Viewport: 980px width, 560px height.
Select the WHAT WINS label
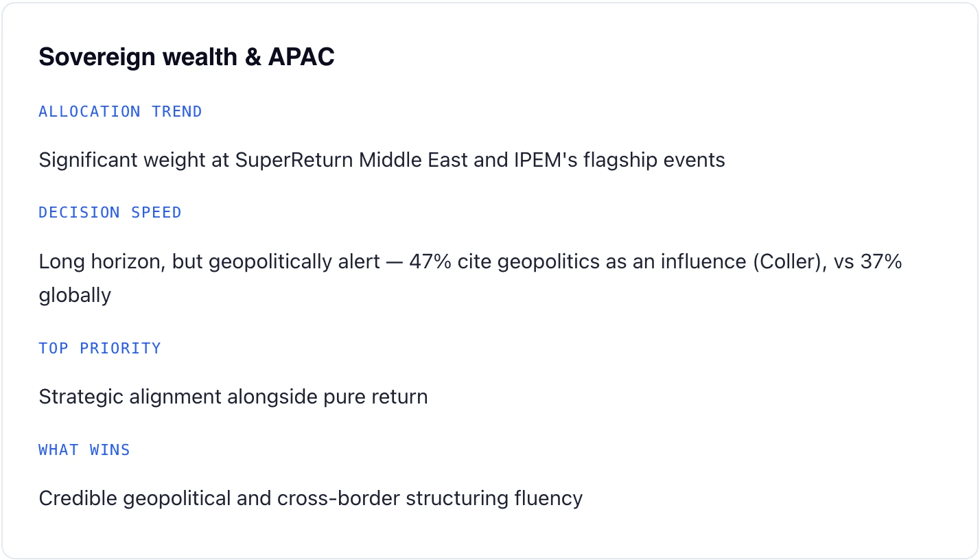[84, 450]
